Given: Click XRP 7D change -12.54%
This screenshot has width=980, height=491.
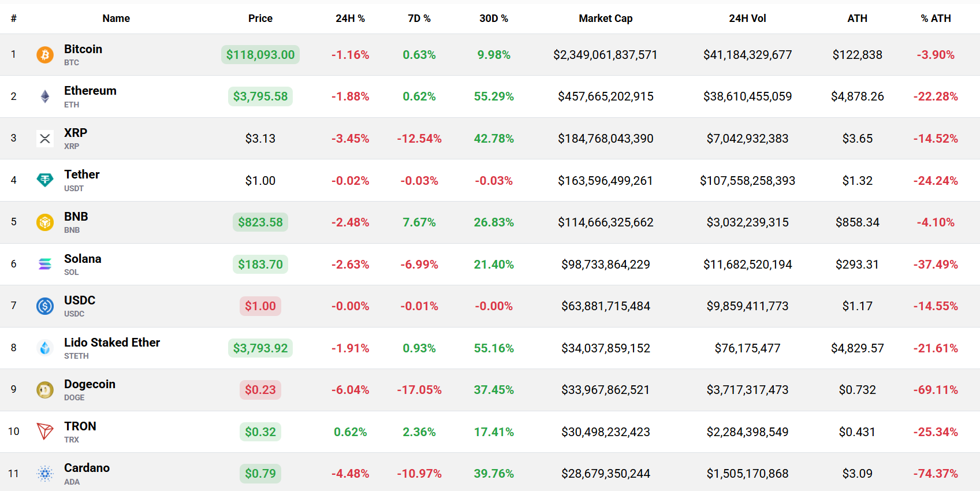Looking at the screenshot, I should [419, 139].
